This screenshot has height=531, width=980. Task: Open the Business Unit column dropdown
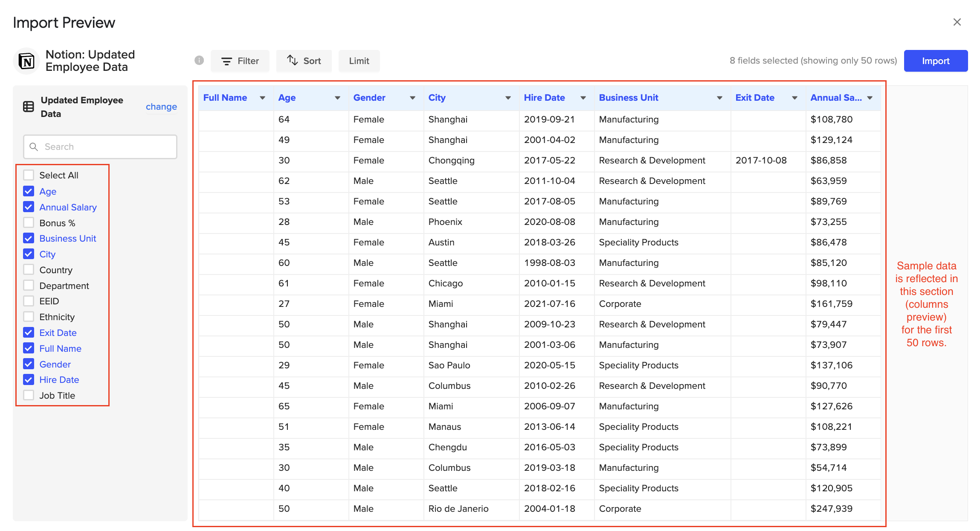719,98
